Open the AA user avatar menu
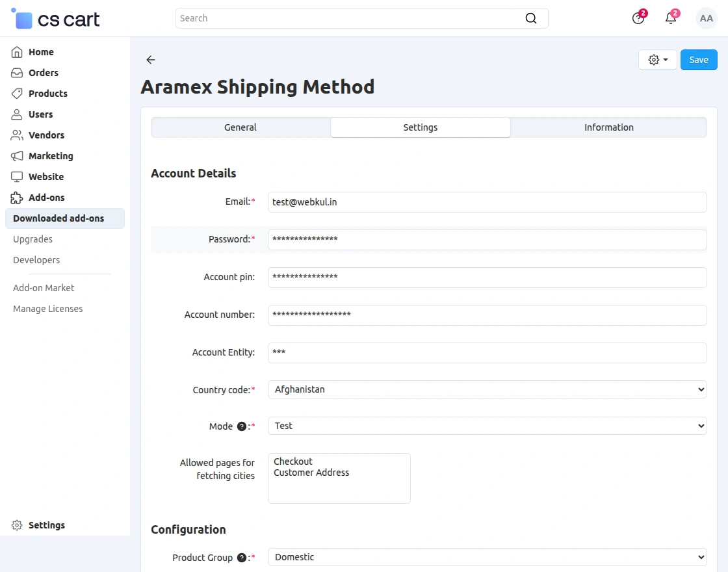 (706, 18)
